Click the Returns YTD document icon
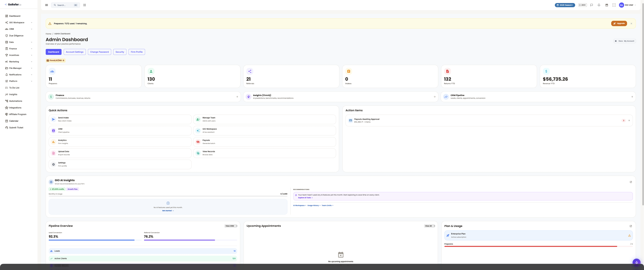This screenshot has width=644, height=270. 447,71
